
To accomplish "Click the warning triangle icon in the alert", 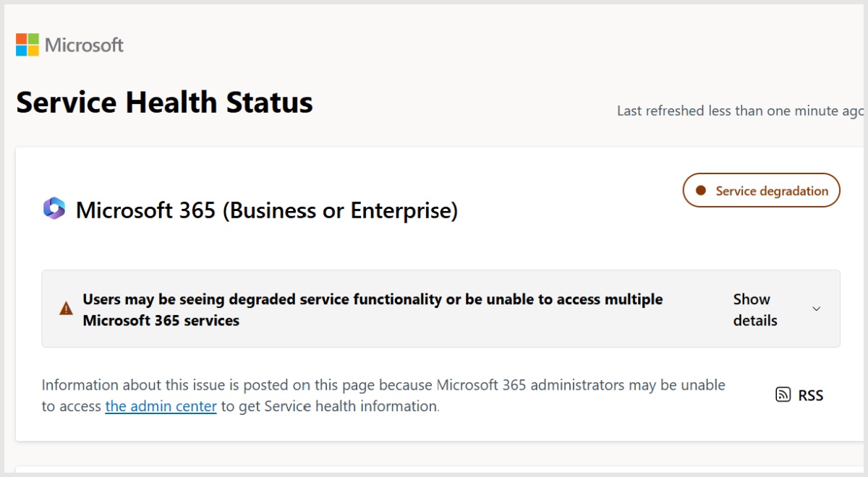I will (66, 309).
